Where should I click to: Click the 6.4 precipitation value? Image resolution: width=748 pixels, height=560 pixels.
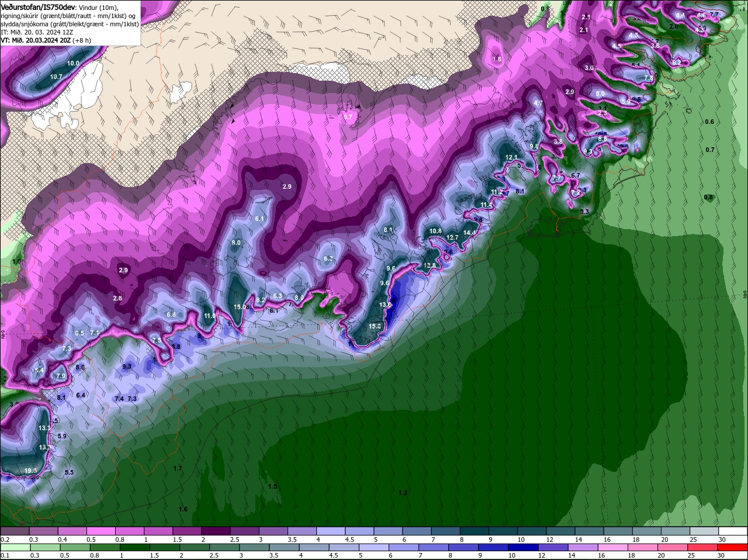click(81, 395)
